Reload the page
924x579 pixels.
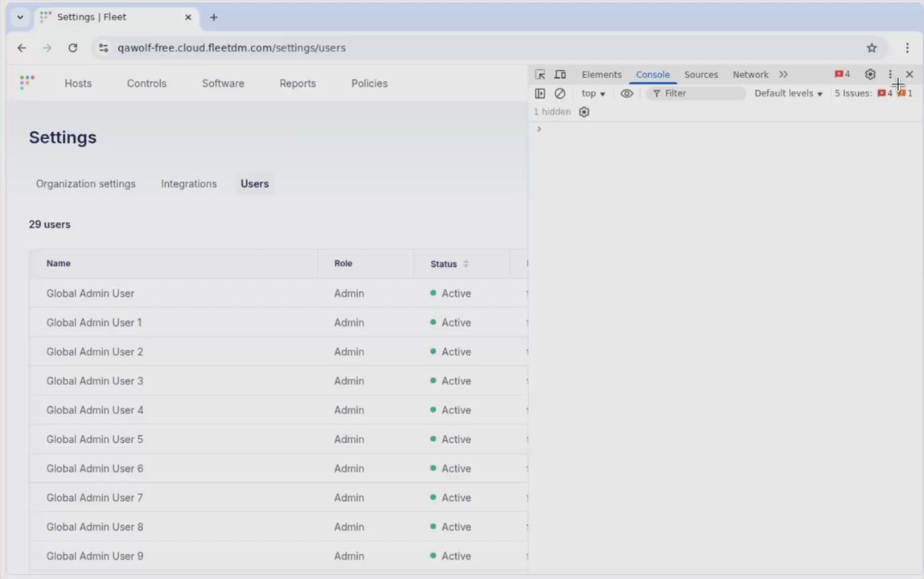[72, 47]
